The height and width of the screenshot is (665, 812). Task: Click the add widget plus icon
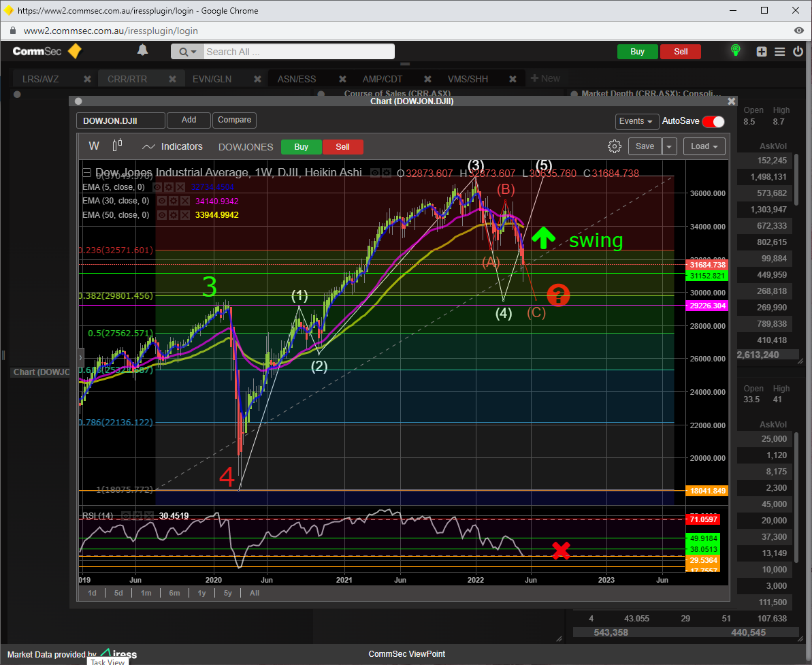click(762, 52)
